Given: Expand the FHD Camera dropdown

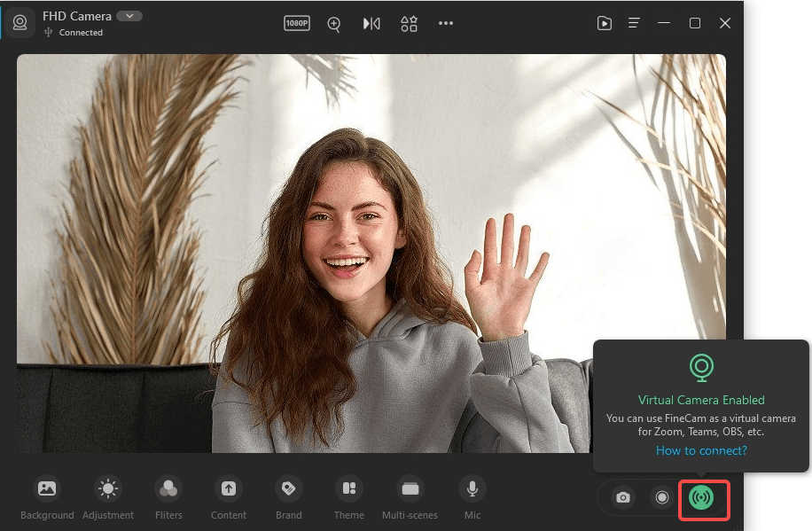Looking at the screenshot, I should [129, 15].
